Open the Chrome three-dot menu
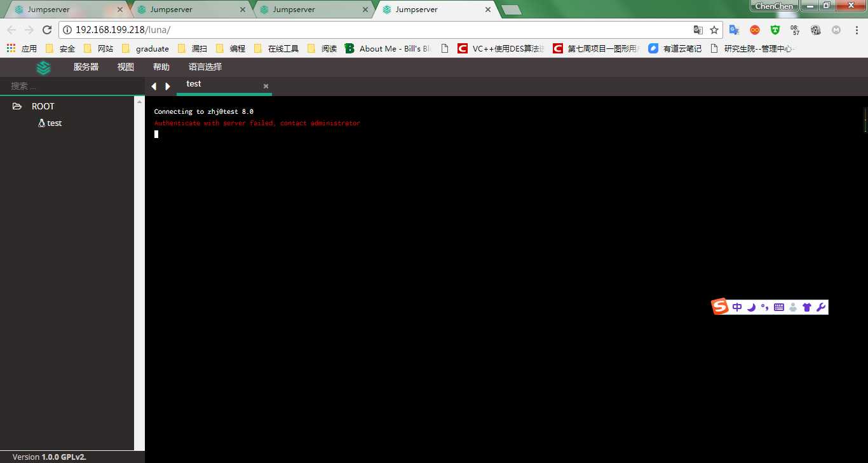The height and width of the screenshot is (463, 868). click(856, 30)
